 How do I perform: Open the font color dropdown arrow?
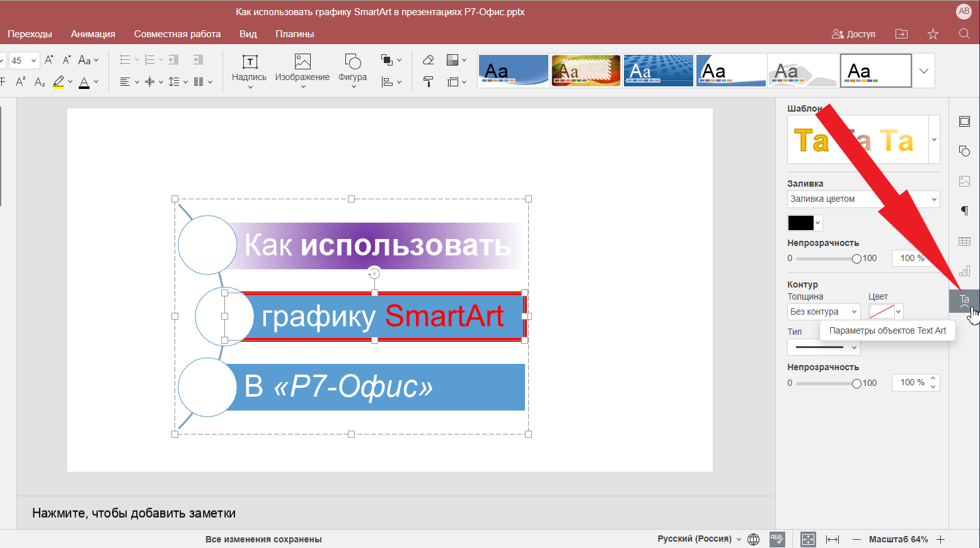click(x=96, y=82)
